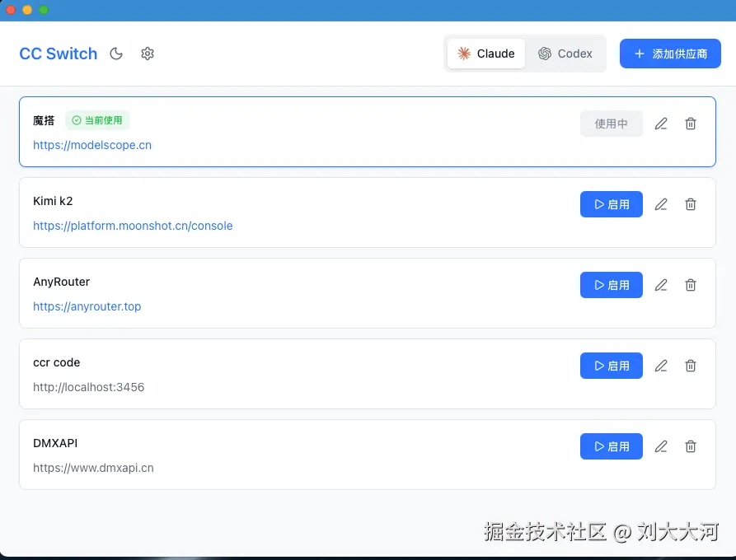This screenshot has height=560, width=736.
Task: Open the modelscope.cn link
Action: click(92, 144)
